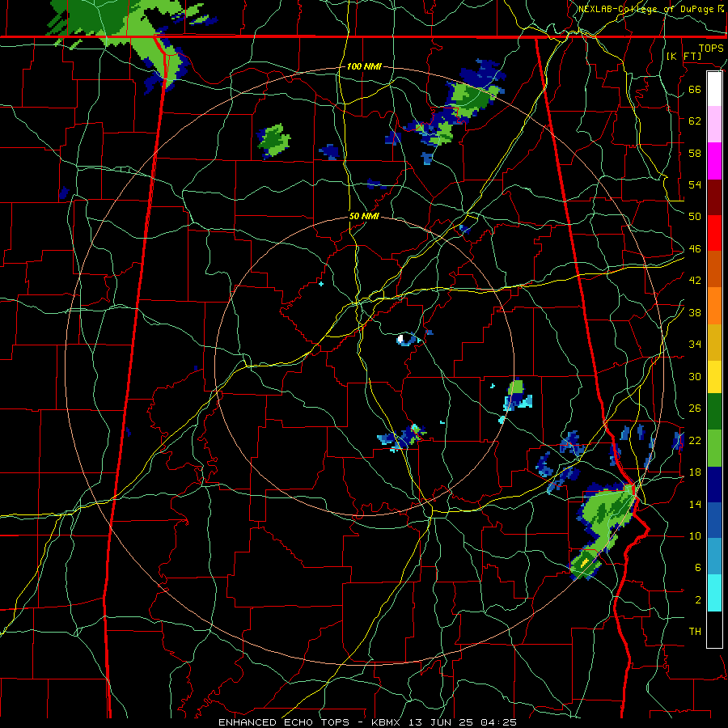Click the legend value '62'
728x728 pixels.
[695, 121]
